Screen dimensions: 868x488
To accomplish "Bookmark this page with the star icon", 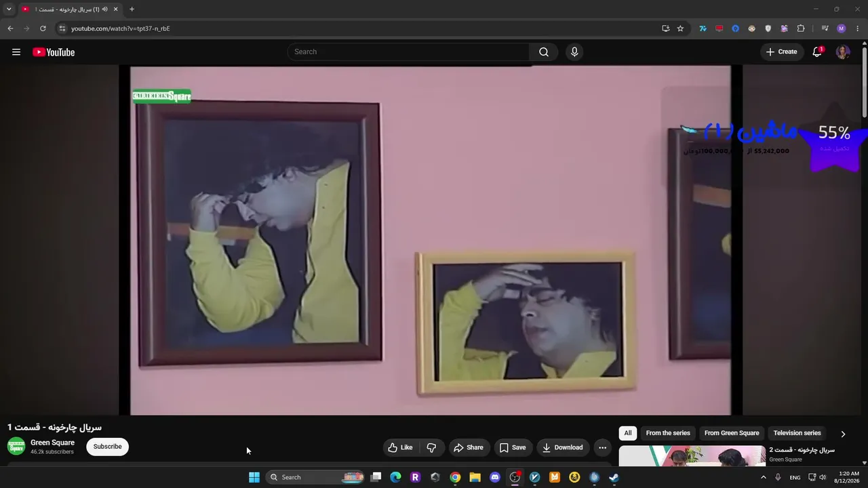I will [680, 28].
